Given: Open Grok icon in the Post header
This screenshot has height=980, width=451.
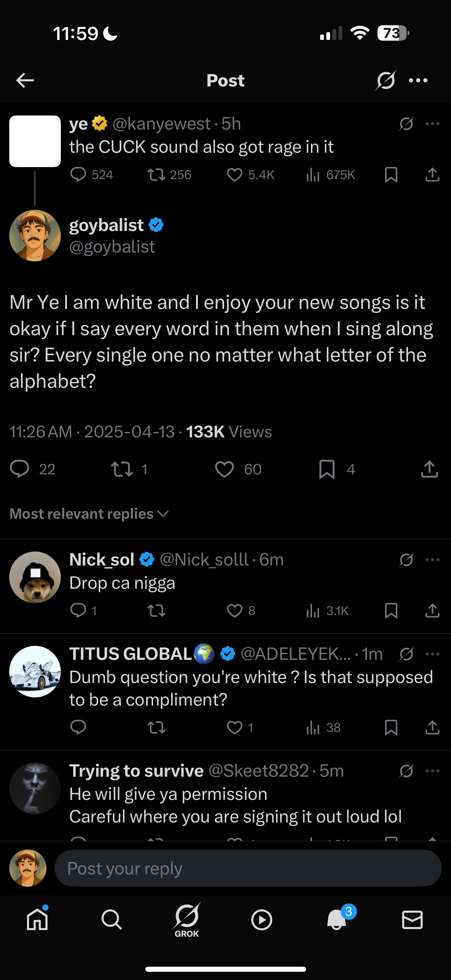Looking at the screenshot, I should click(x=386, y=80).
